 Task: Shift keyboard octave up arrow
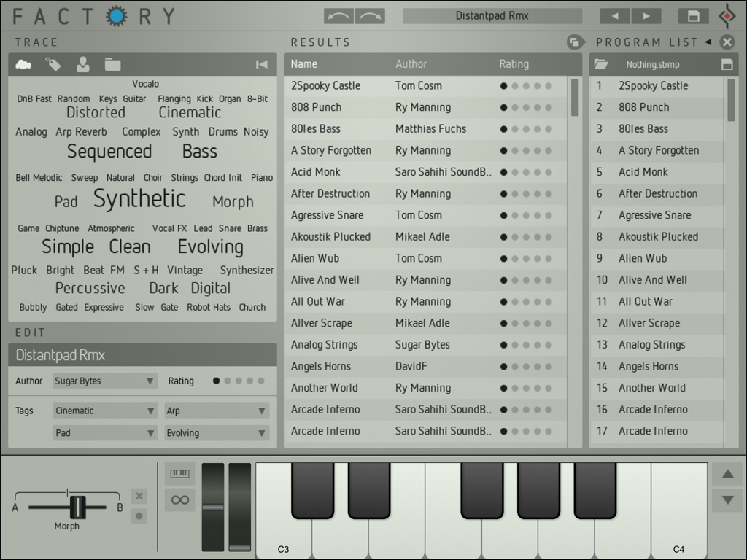[727, 474]
